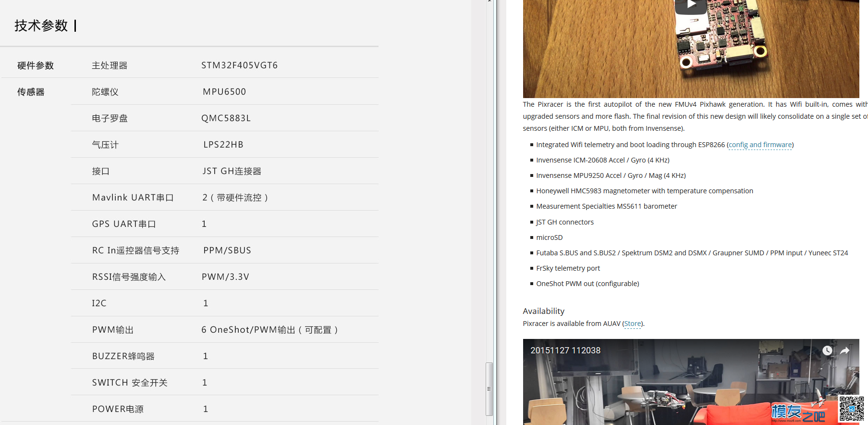
Task: Click the POWER电源 row label
Action: click(x=118, y=409)
